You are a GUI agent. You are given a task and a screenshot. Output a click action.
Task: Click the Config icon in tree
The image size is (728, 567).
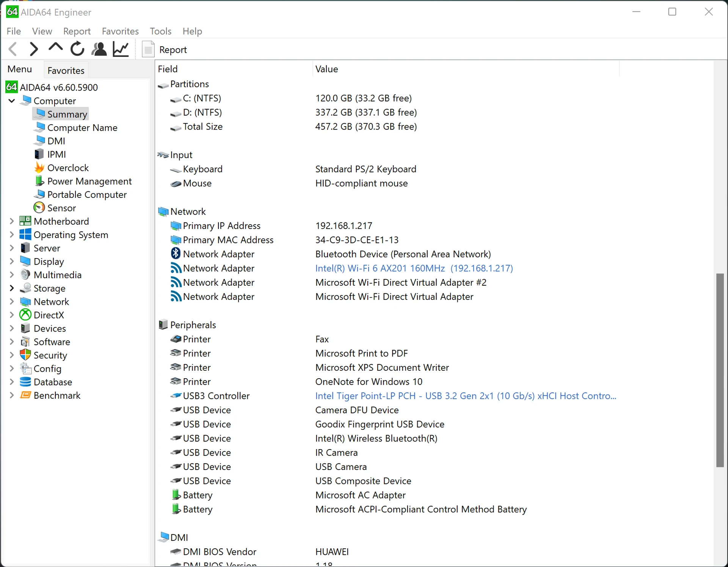tap(25, 368)
